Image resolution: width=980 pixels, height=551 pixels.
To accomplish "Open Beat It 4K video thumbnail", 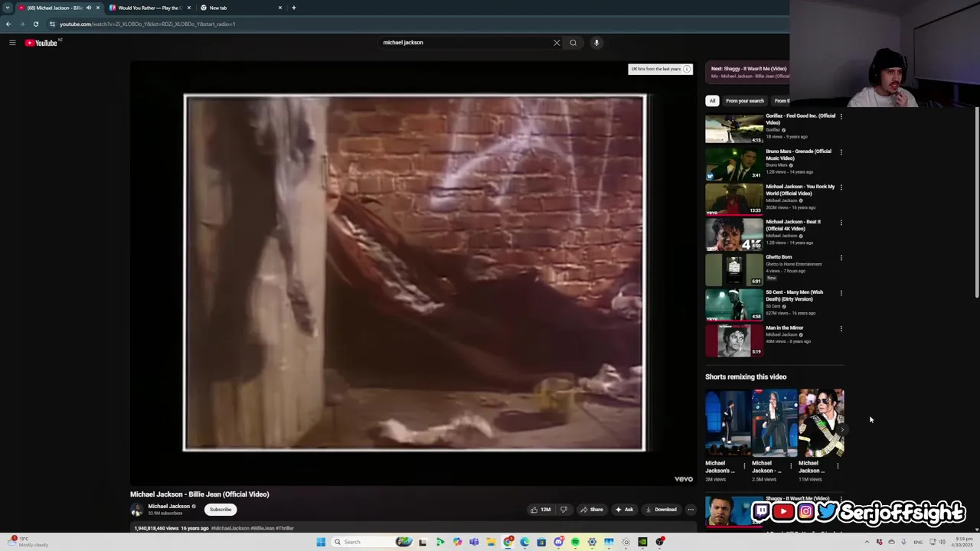I will 734,234.
